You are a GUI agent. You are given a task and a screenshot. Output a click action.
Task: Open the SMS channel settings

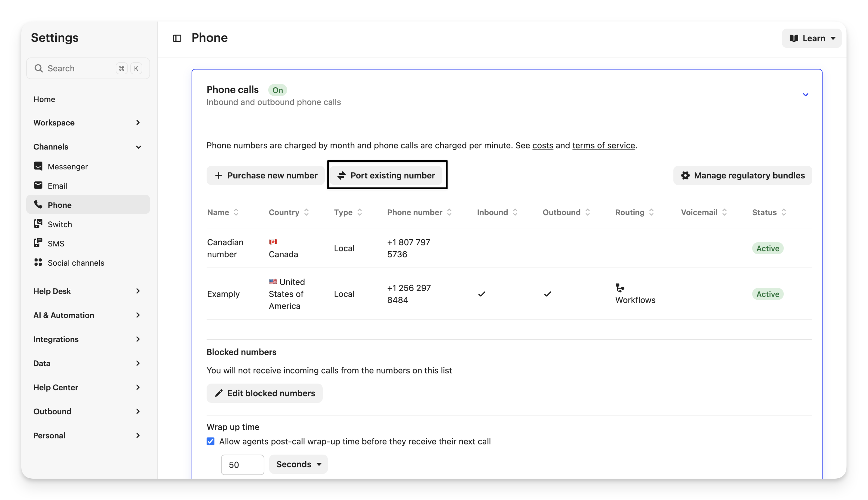coord(56,243)
